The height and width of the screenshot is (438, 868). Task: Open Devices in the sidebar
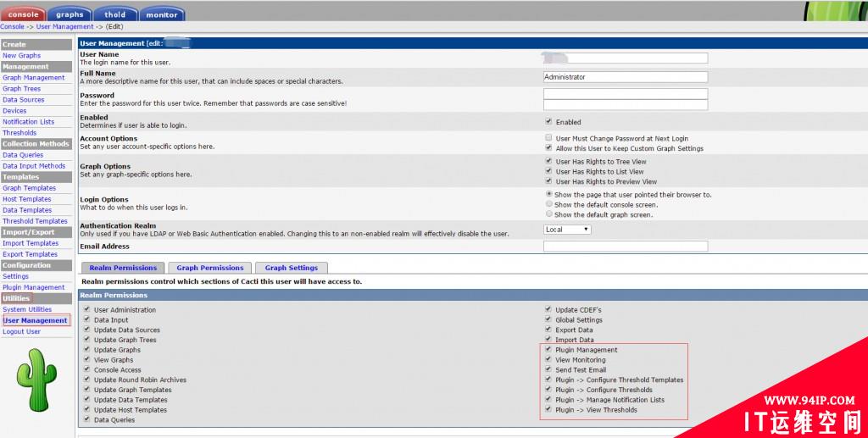[x=14, y=111]
